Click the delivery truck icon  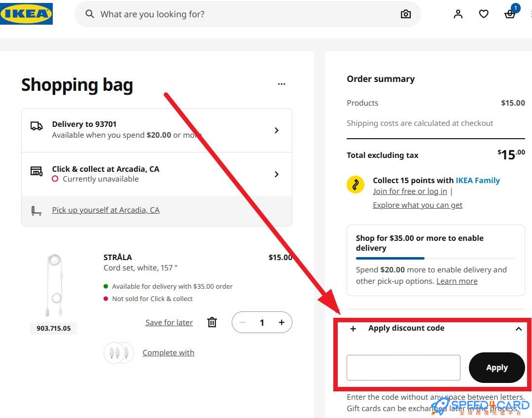(x=37, y=126)
